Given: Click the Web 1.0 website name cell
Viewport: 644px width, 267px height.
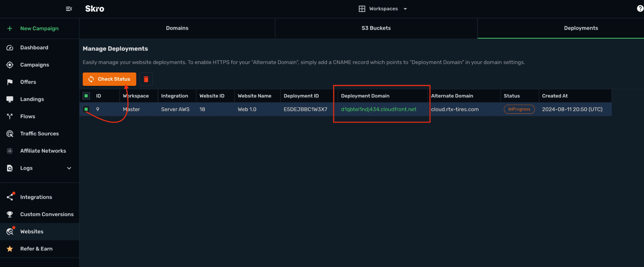Looking at the screenshot, I should tap(247, 109).
